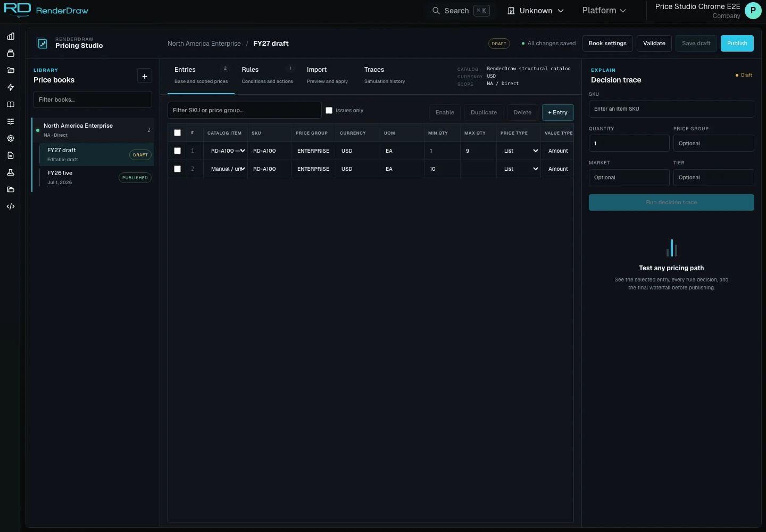
Task: Click the Publish button
Action: pyautogui.click(x=737, y=44)
